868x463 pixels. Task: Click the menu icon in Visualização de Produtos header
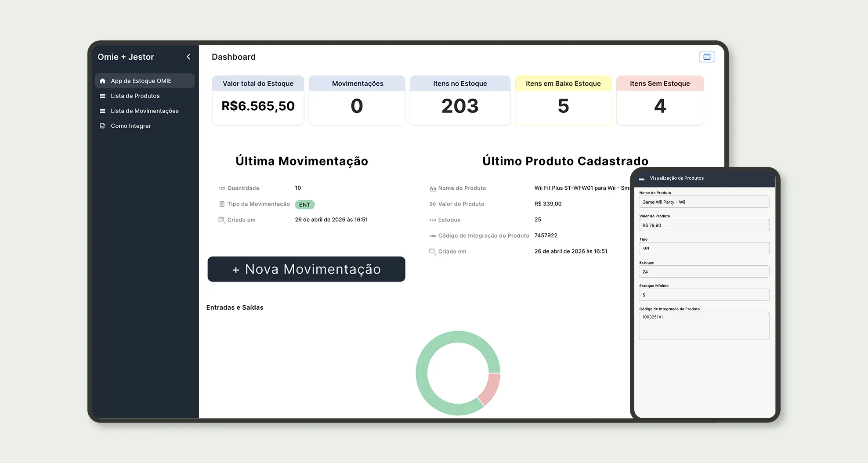(x=641, y=178)
